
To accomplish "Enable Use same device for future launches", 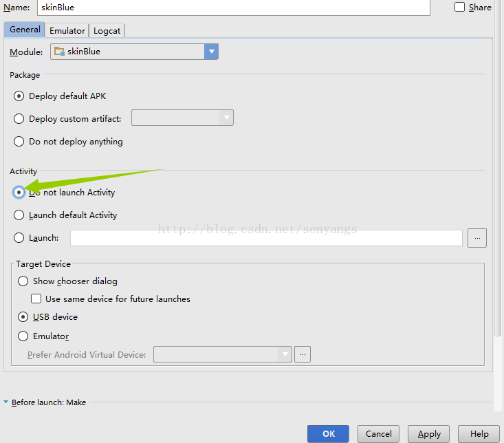I will click(x=36, y=299).
